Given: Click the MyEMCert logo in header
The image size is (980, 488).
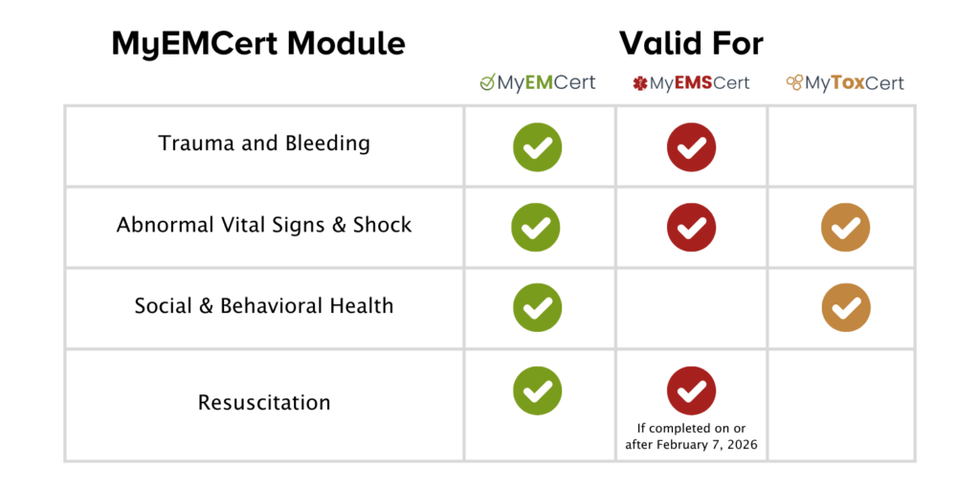Looking at the screenshot, I should point(538,83).
